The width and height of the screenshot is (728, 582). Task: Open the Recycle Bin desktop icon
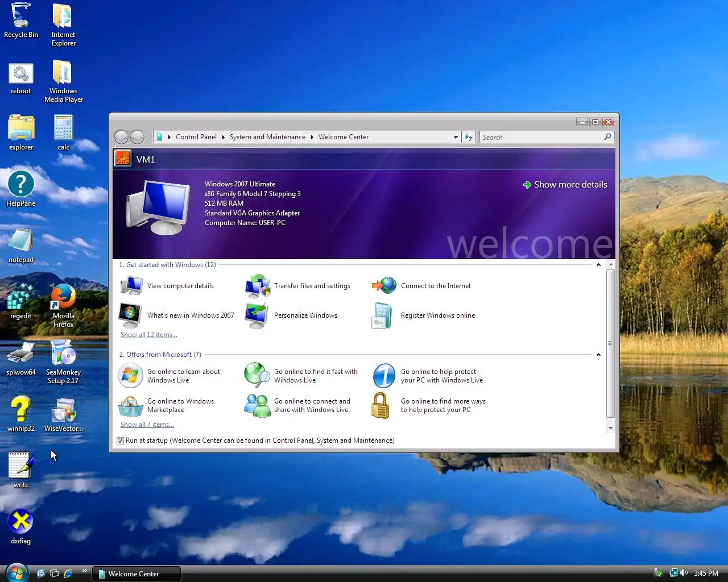click(21, 21)
